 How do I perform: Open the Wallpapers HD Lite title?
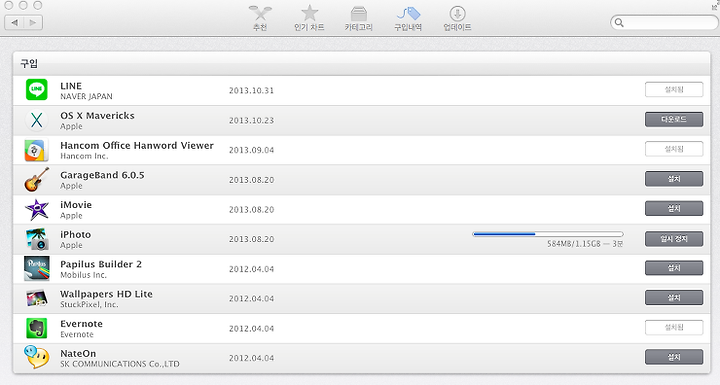(107, 294)
